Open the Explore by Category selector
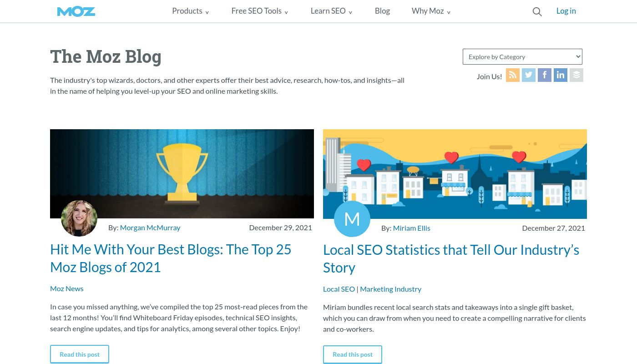The width and height of the screenshot is (637, 364). pyautogui.click(x=522, y=56)
